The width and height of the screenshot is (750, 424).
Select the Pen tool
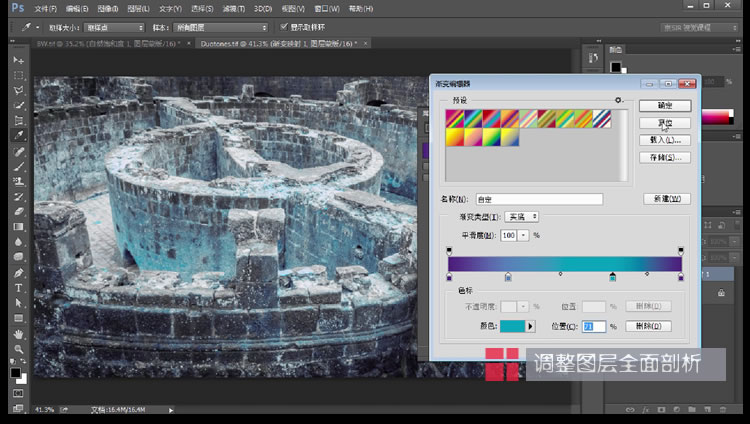pos(18,273)
